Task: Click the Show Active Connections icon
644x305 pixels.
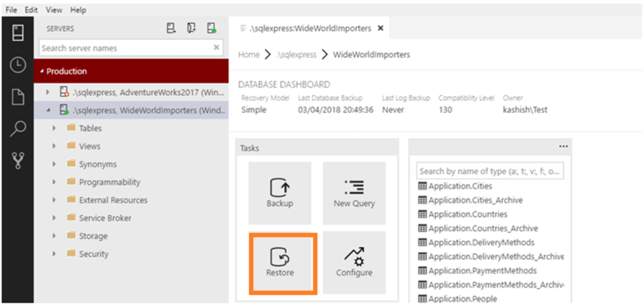Action: click(x=212, y=29)
